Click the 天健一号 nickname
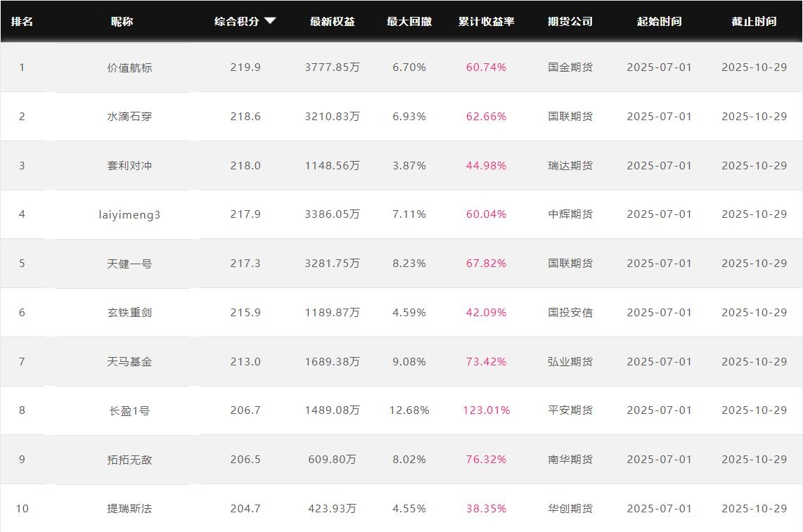 point(129,264)
